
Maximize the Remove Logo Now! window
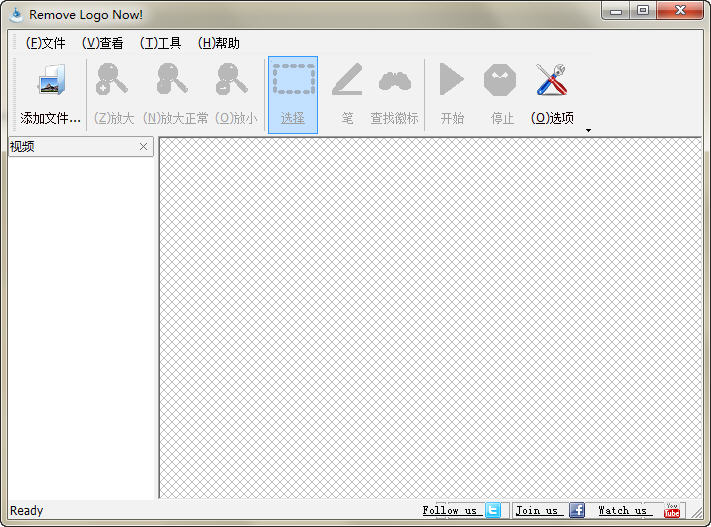[643, 11]
